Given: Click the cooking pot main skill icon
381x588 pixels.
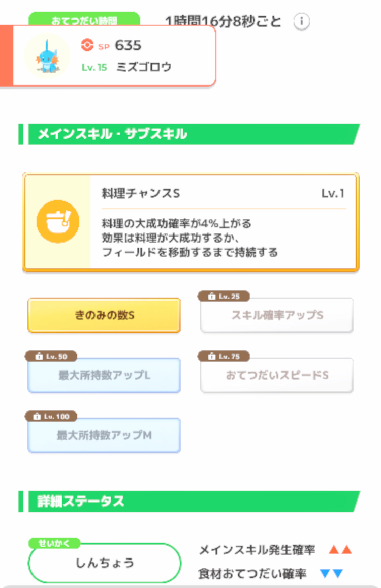Looking at the screenshot, I should pyautogui.click(x=57, y=222).
